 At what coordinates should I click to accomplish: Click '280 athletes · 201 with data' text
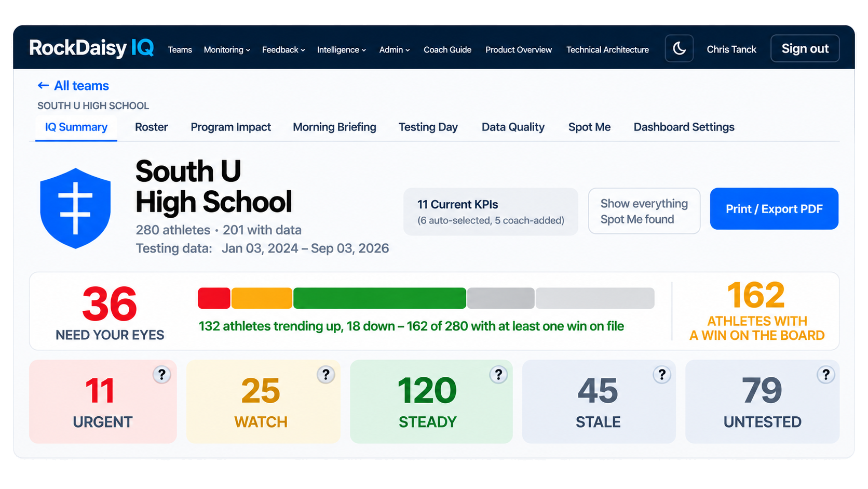coord(219,230)
